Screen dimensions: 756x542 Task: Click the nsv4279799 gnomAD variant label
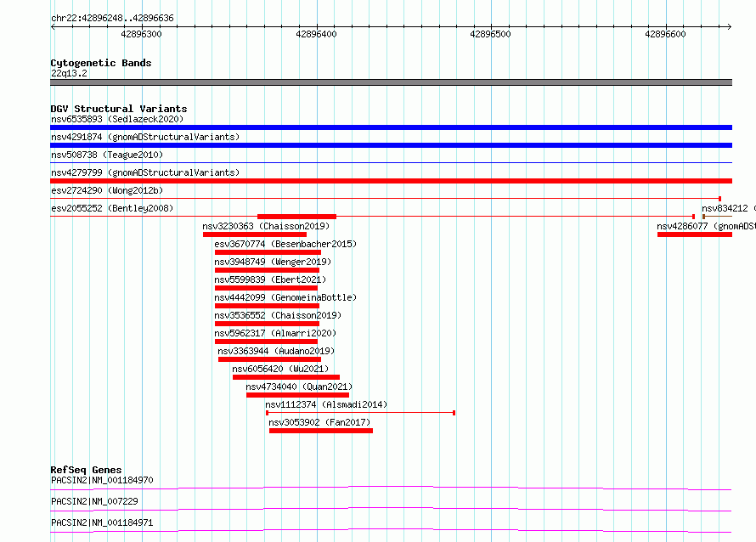pyautogui.click(x=145, y=172)
